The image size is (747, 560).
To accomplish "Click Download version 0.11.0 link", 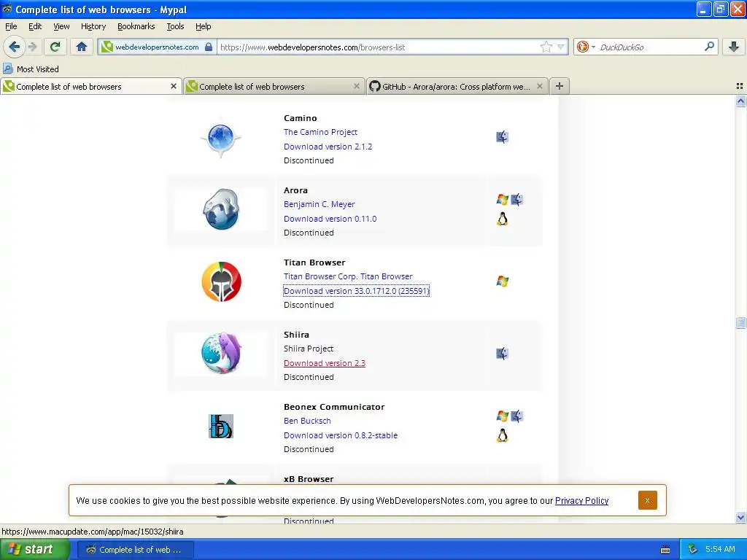I will tap(330, 219).
